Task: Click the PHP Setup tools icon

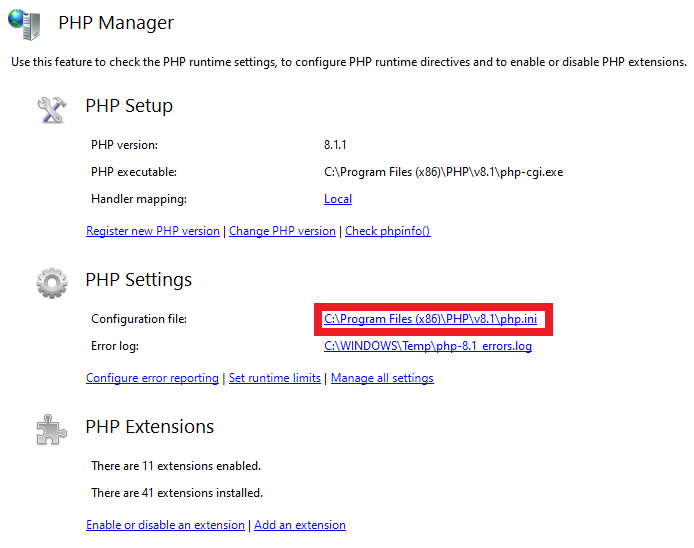Action: pyautogui.click(x=52, y=110)
